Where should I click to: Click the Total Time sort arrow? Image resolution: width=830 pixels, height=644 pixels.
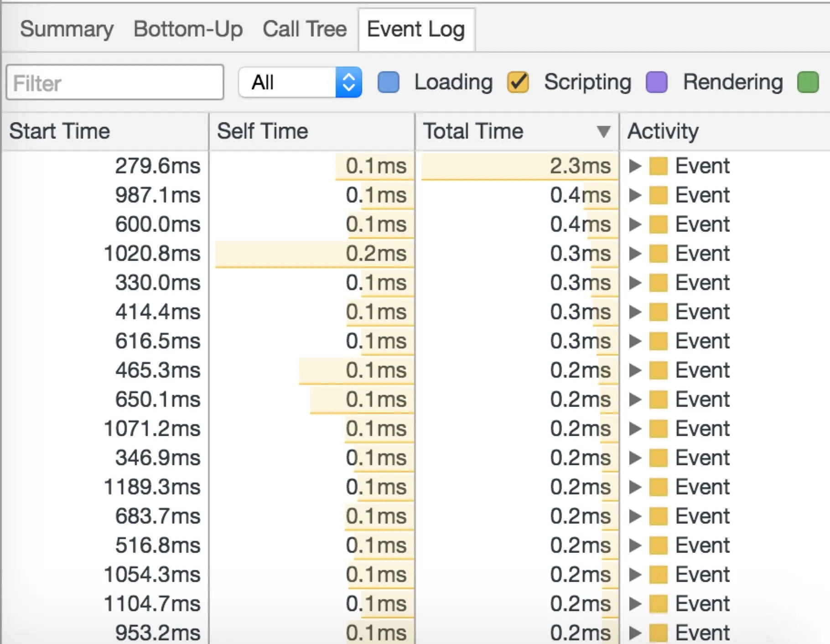(603, 131)
